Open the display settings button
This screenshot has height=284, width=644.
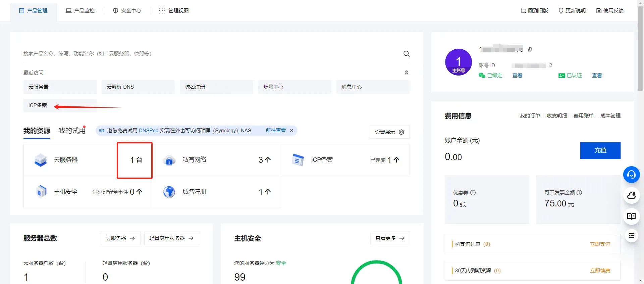tap(389, 132)
